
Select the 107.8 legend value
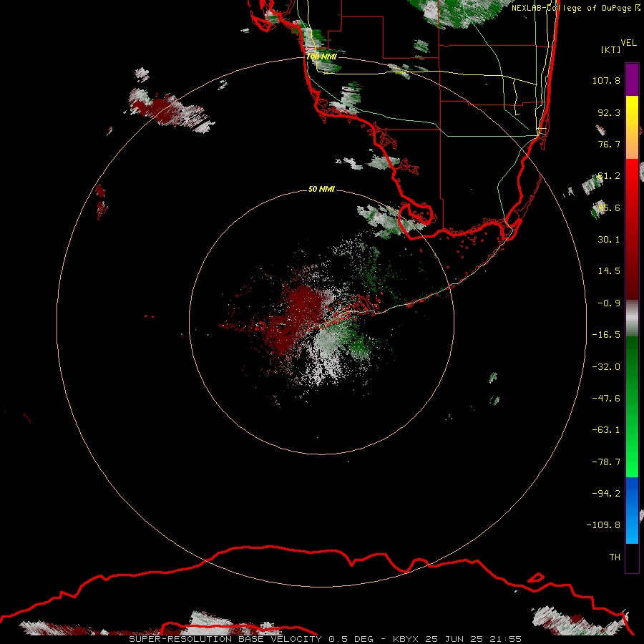coord(606,80)
